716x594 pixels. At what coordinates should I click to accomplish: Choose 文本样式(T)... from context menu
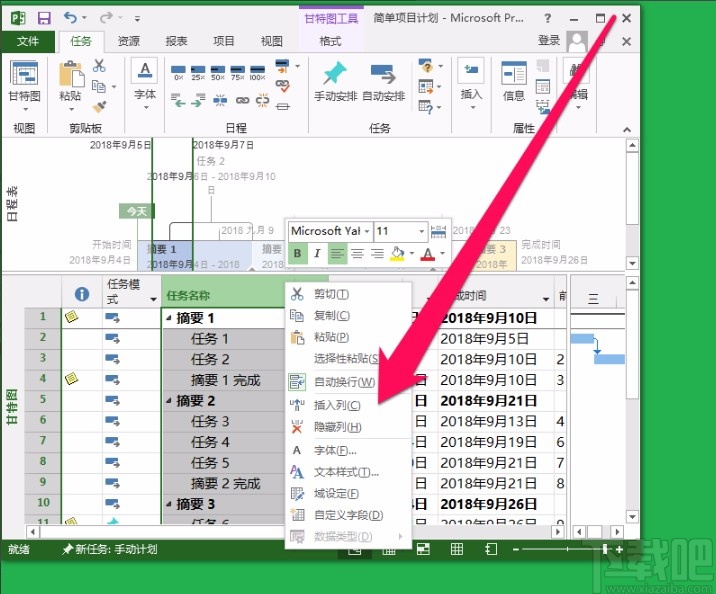pyautogui.click(x=346, y=472)
